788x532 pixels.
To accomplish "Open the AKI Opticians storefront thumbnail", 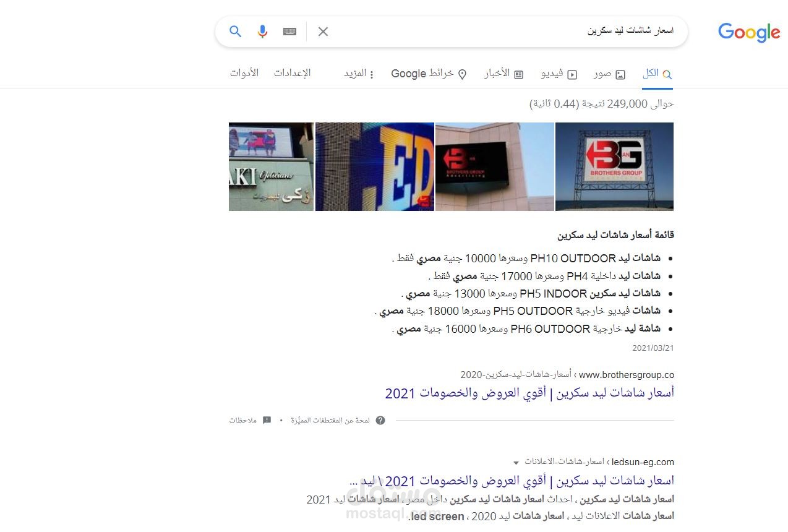I will click(272, 166).
